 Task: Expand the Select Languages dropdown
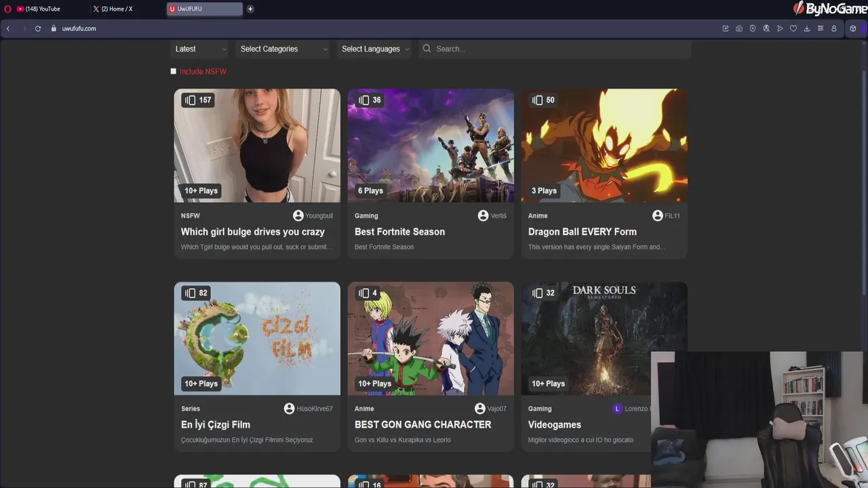click(x=375, y=49)
